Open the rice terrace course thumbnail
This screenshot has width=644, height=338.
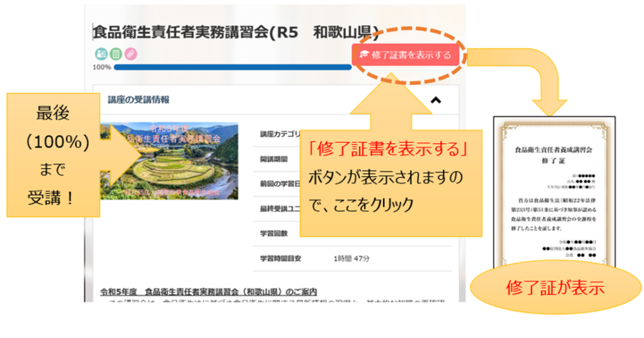[169, 161]
